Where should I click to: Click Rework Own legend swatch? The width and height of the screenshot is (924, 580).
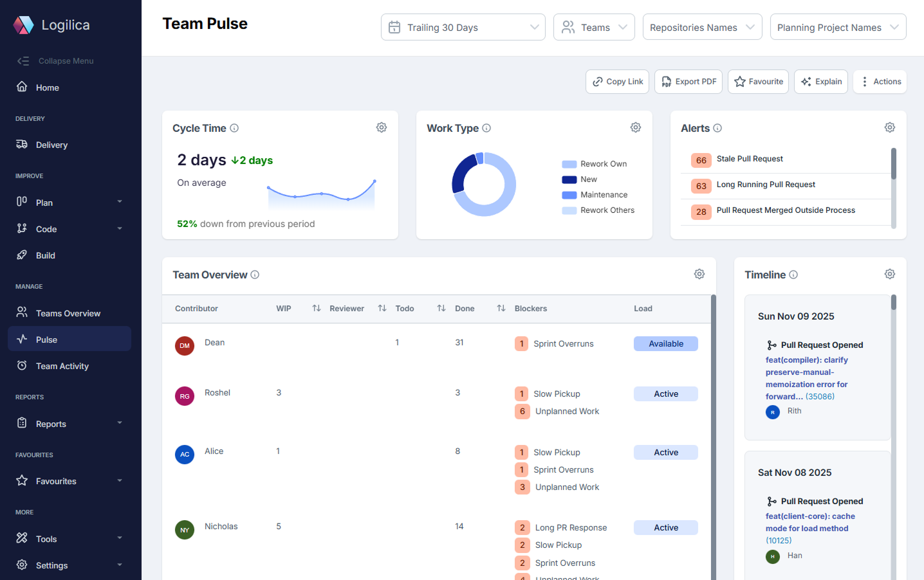point(569,164)
